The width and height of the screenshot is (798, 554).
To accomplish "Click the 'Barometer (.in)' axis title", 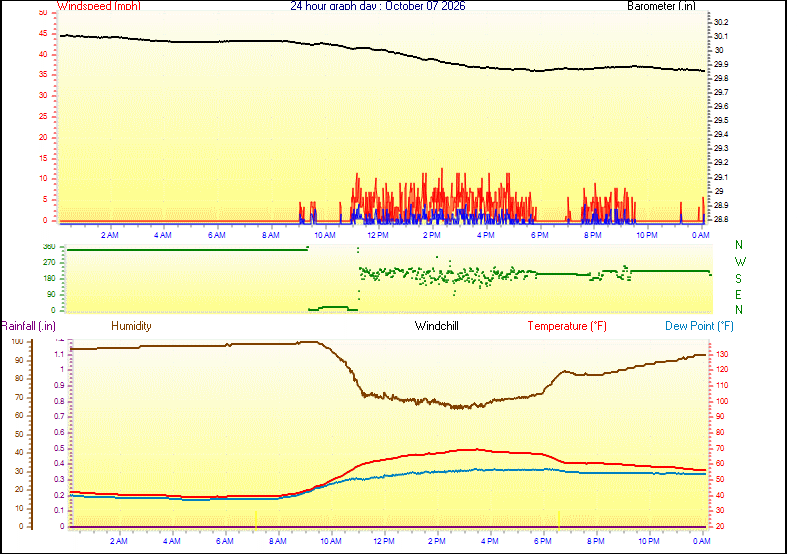I will click(x=661, y=6).
